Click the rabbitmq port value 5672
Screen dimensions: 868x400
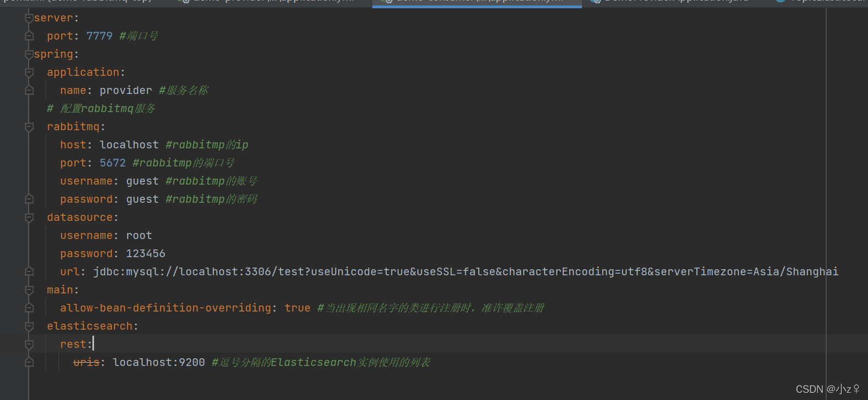113,163
